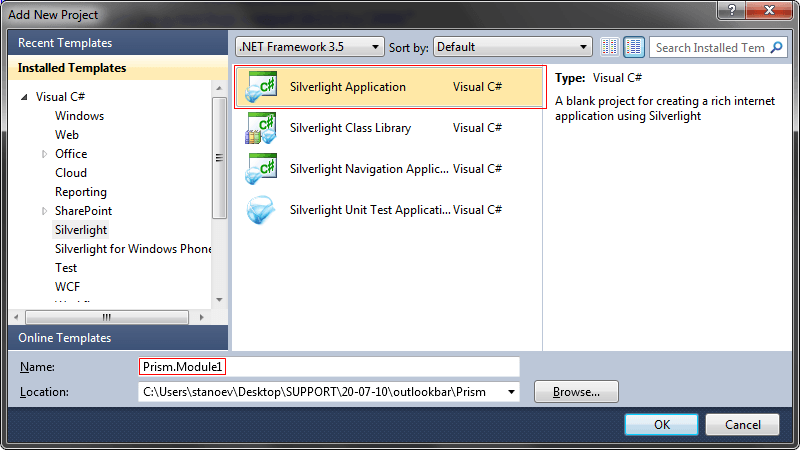The height and width of the screenshot is (450, 800).
Task: Expand the Office templates node
Action: (x=44, y=154)
